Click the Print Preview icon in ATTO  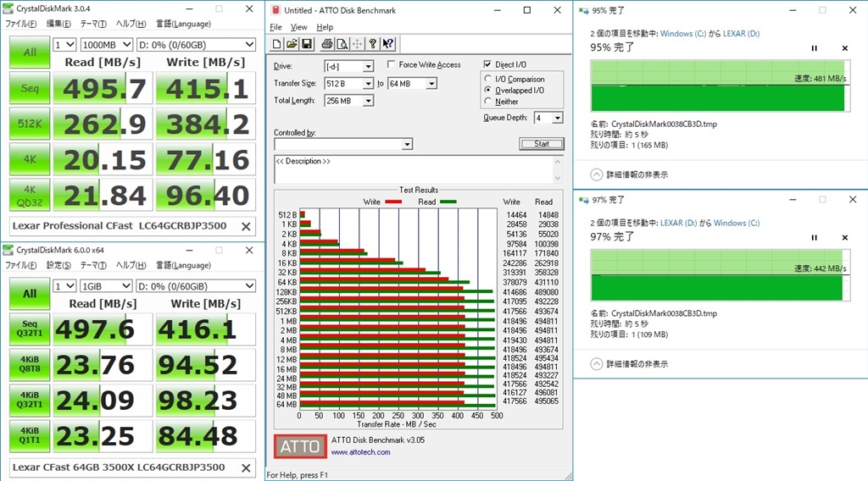(x=342, y=44)
